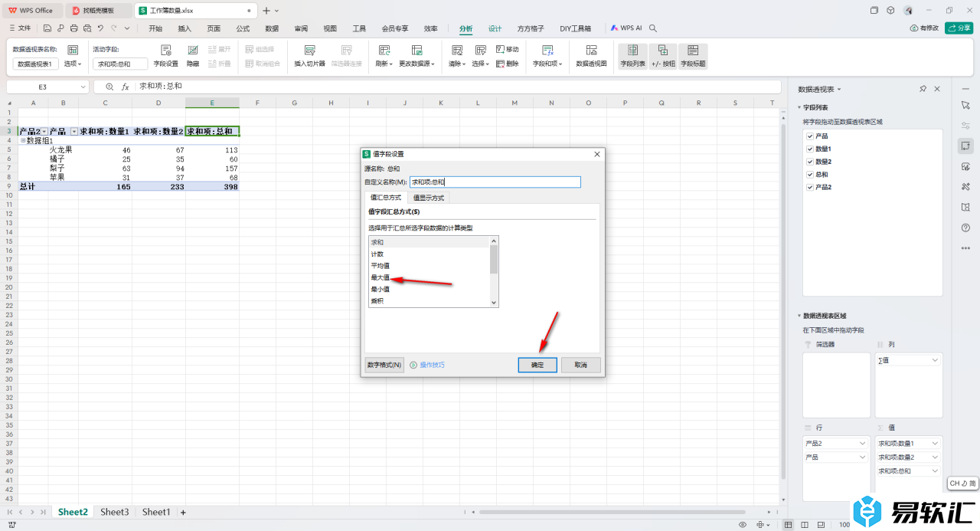This screenshot has height=531, width=980.
Task: Collapse the 数据组1 group in the pivot table
Action: click(22, 141)
